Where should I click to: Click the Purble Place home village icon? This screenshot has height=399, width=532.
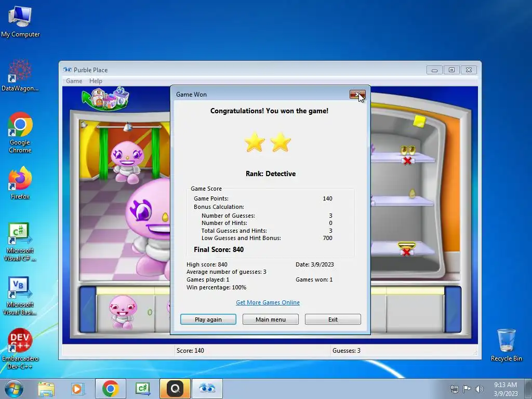105,99
